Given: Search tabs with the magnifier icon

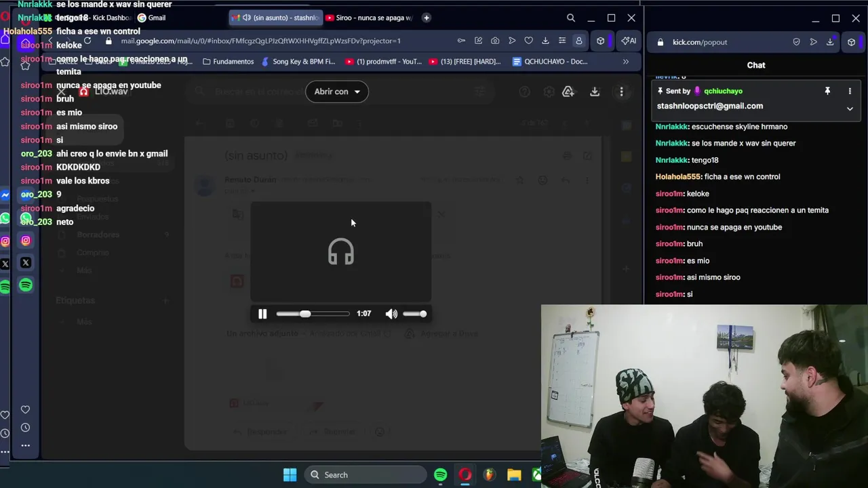Looking at the screenshot, I should coord(571,18).
